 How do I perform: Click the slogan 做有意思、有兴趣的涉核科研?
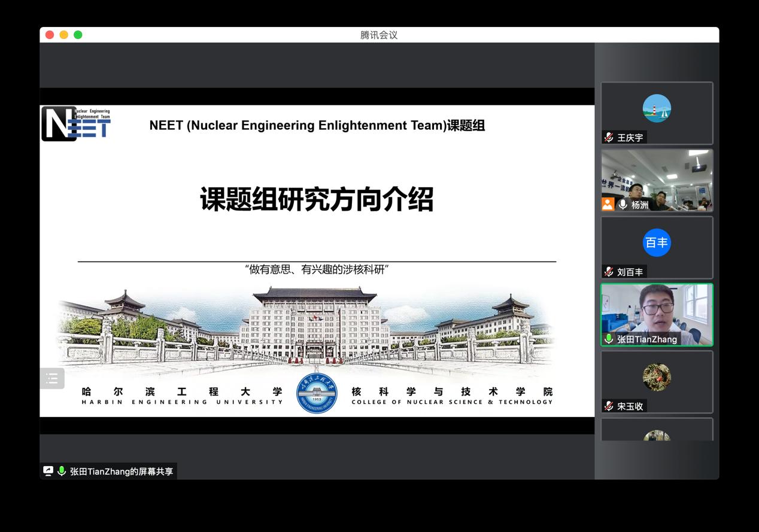click(x=317, y=269)
